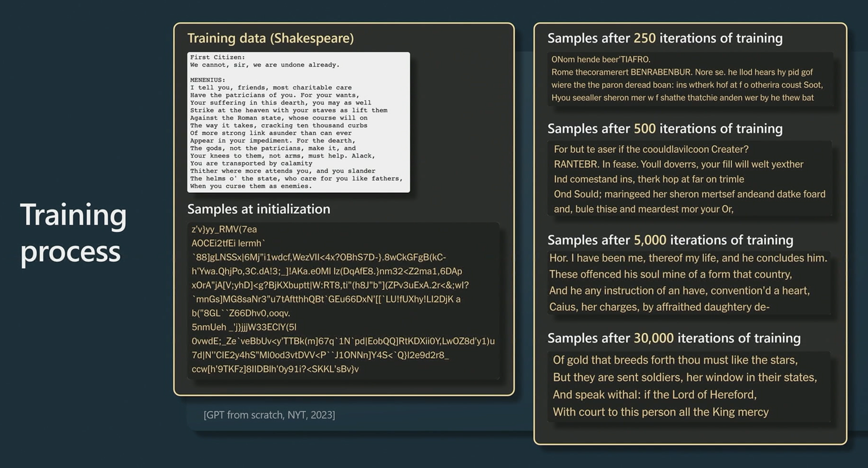Click line 'When you curse them as enemies.'
The image size is (868, 468).
(251, 186)
